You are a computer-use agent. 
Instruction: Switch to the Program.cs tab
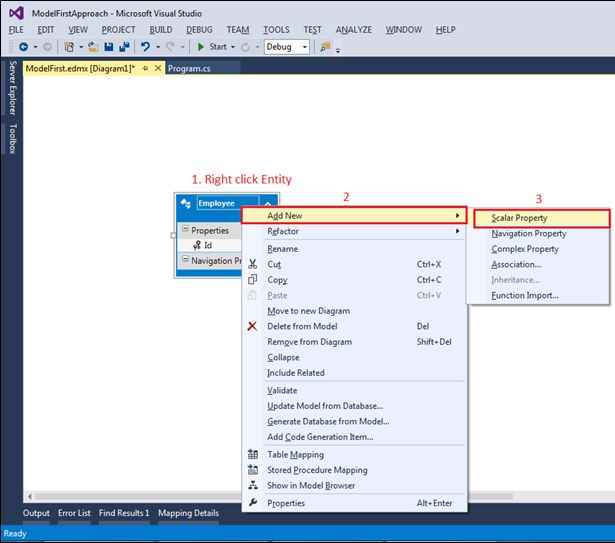click(x=189, y=69)
